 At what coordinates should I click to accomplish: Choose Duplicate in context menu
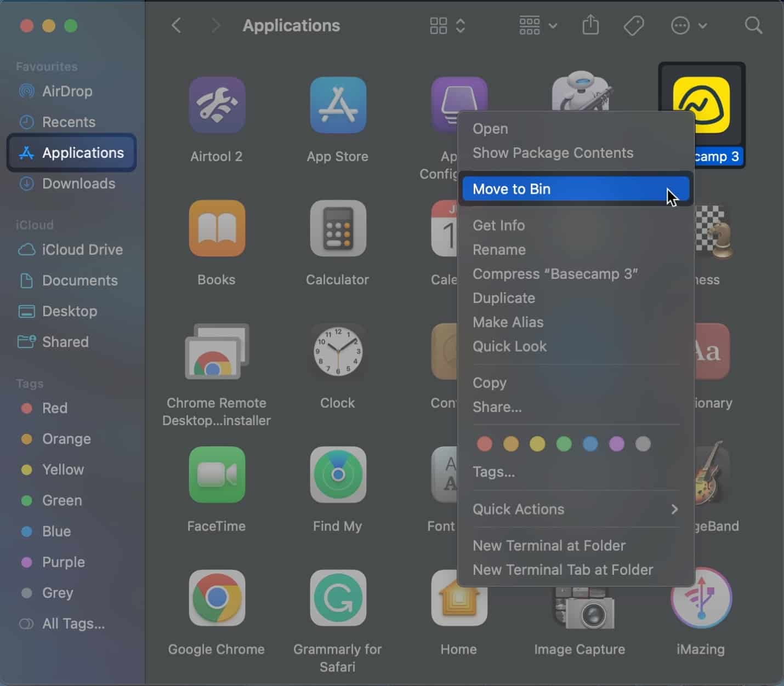(x=576, y=298)
